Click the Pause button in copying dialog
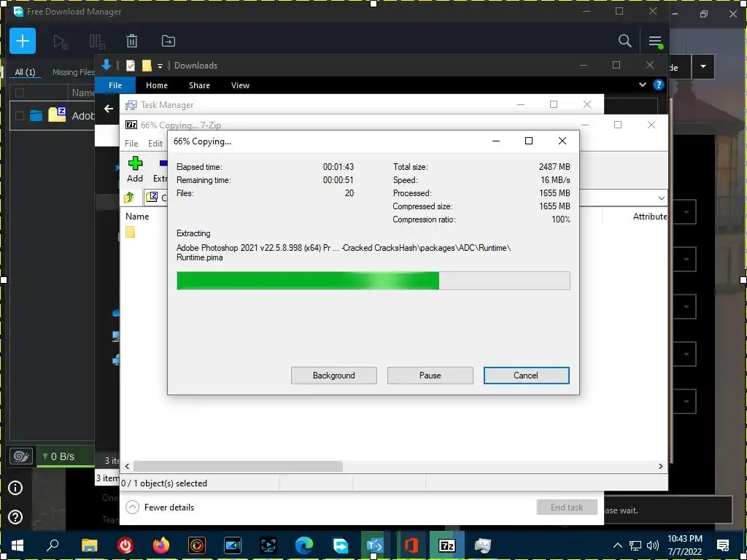This screenshot has width=747, height=560. pos(430,376)
